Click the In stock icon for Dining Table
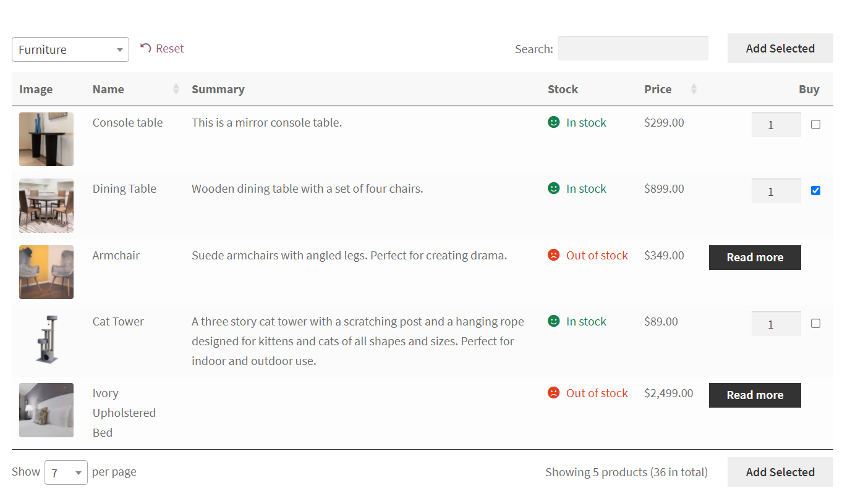850x504 pixels. point(553,188)
